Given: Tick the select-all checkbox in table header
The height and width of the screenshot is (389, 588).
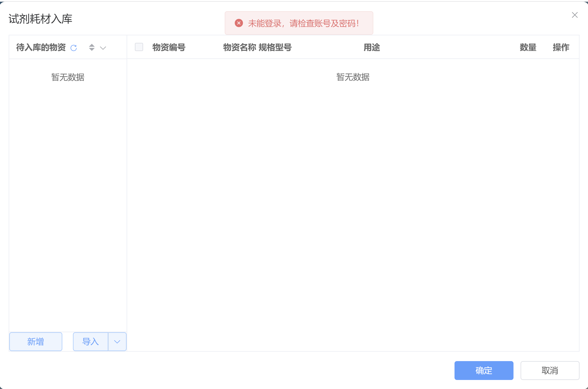Looking at the screenshot, I should (139, 47).
